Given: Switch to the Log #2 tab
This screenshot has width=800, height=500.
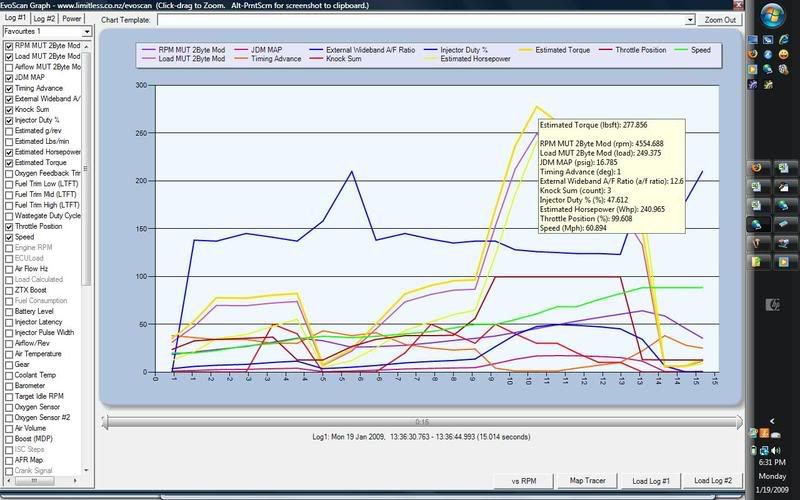Looking at the screenshot, I should 44,18.
